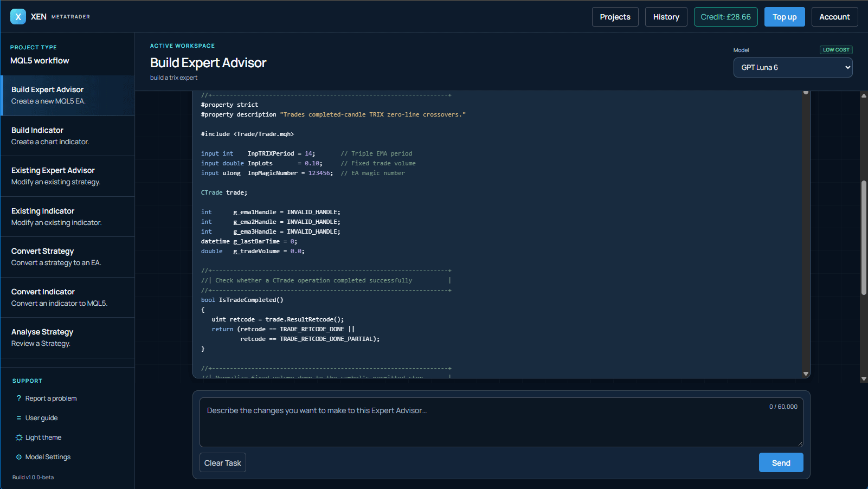The image size is (868, 489).
Task: Select Convert Indicator workflow
Action: click(67, 298)
